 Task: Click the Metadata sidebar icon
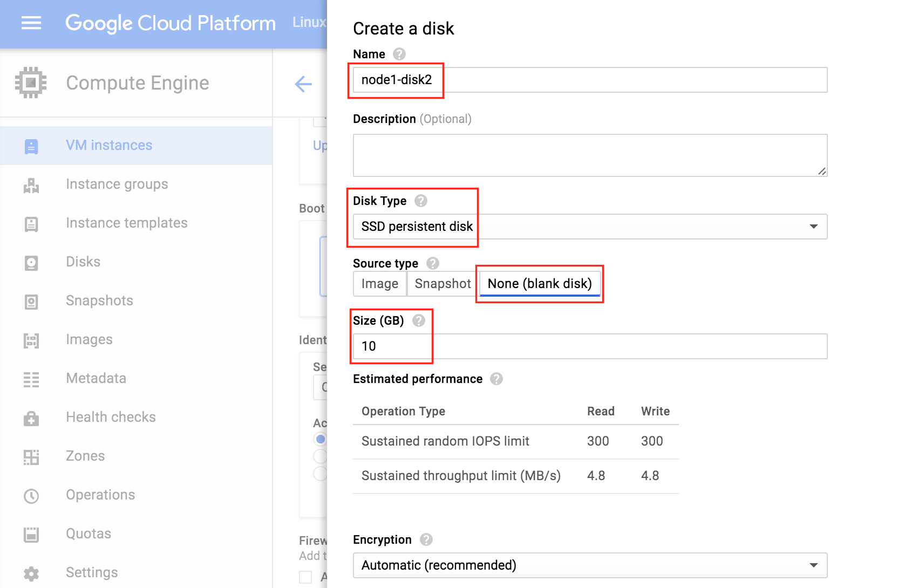[31, 379]
